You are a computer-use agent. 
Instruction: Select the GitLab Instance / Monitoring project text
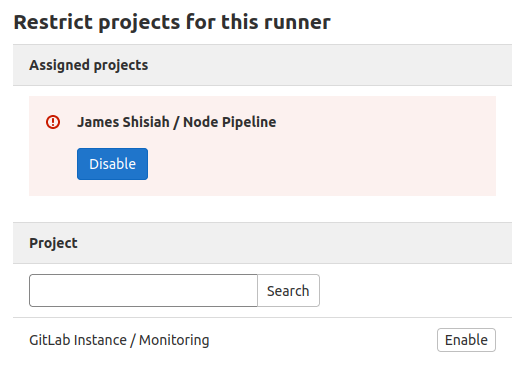119,340
